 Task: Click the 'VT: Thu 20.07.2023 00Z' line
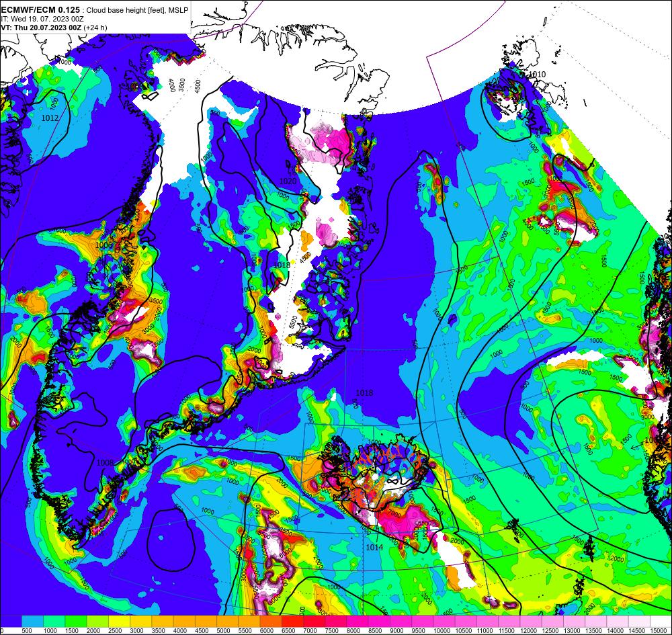(41, 28)
